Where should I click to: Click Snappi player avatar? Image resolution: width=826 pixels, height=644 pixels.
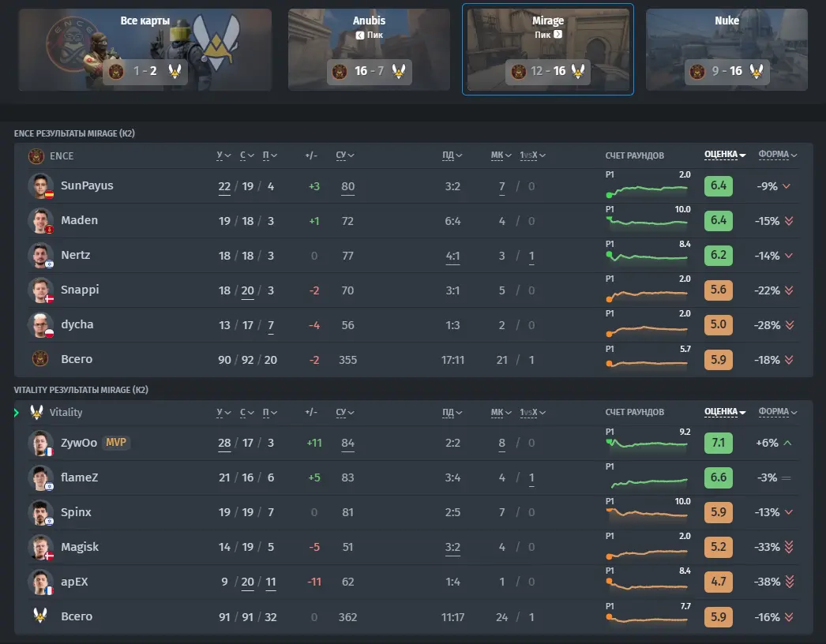[x=40, y=290]
